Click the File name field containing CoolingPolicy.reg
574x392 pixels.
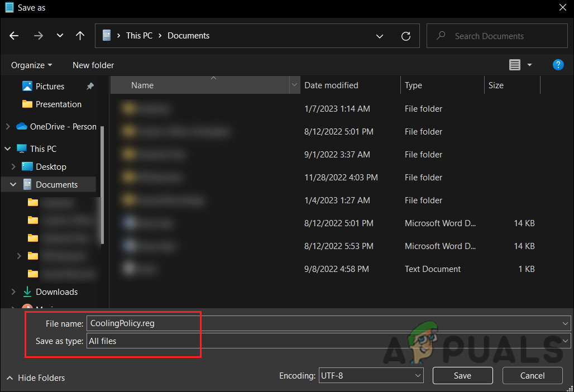[x=143, y=323]
